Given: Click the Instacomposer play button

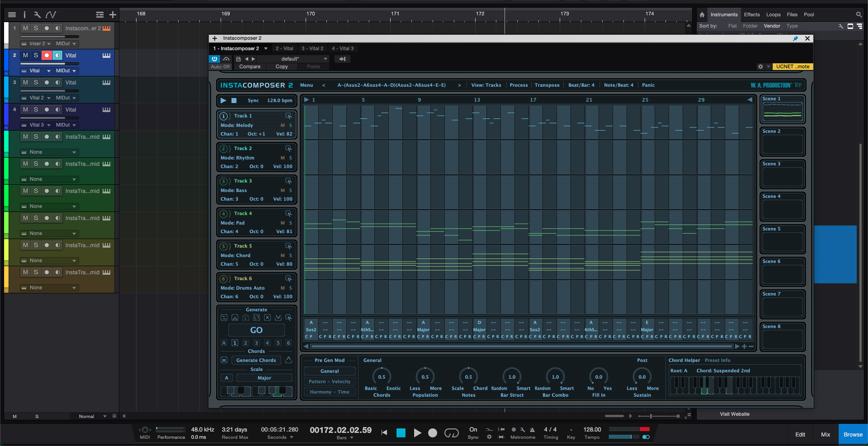Looking at the screenshot, I should pos(223,100).
